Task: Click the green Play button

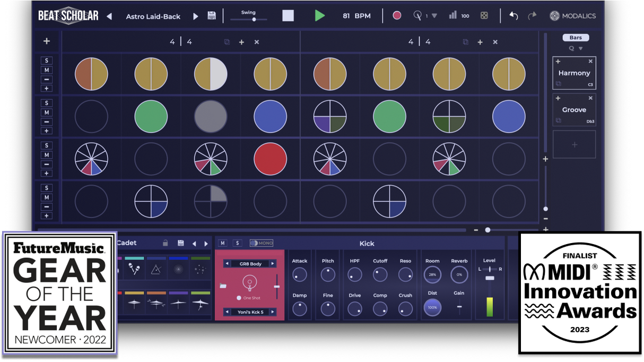Action: [x=319, y=16]
